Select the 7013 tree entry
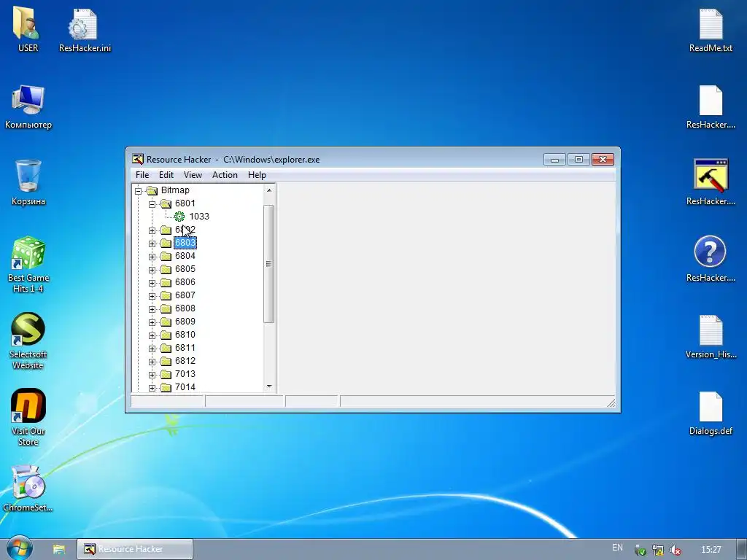The width and height of the screenshot is (747, 560). point(185,374)
